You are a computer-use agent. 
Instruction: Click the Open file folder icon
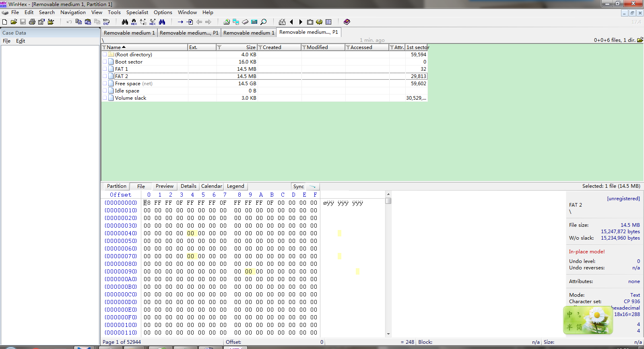(x=14, y=22)
